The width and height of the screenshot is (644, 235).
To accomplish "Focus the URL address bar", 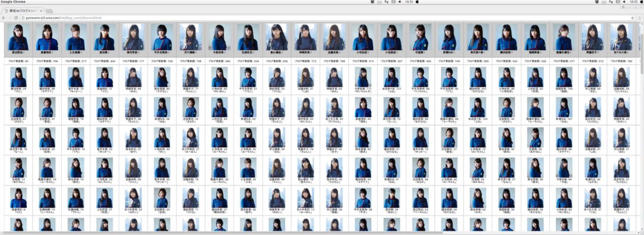I will click(x=295, y=18).
